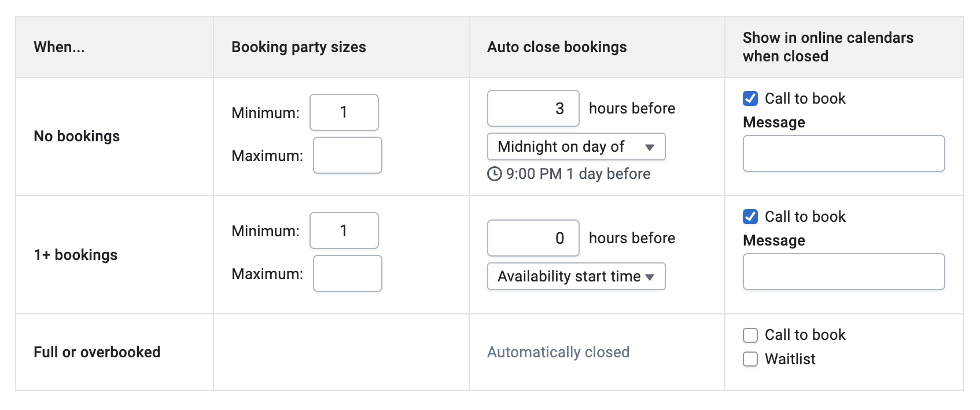Click the Automatically closed text
The height and width of the screenshot is (410, 980).
pyautogui.click(x=558, y=352)
